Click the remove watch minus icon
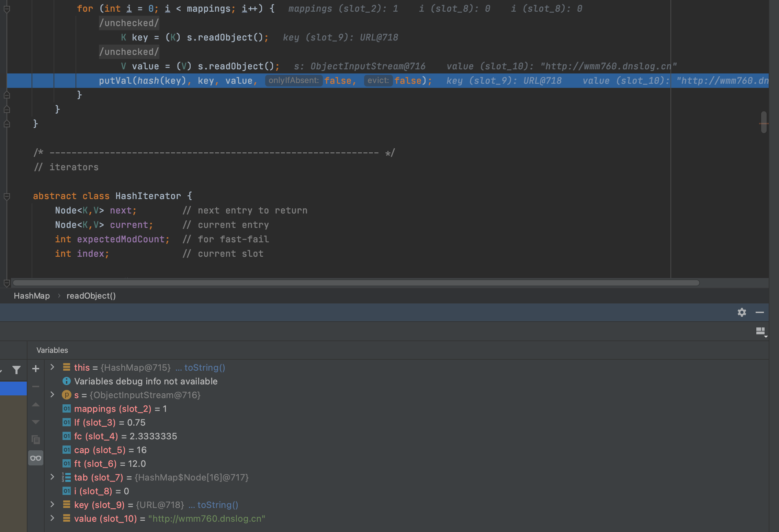The image size is (779, 532). click(x=36, y=386)
